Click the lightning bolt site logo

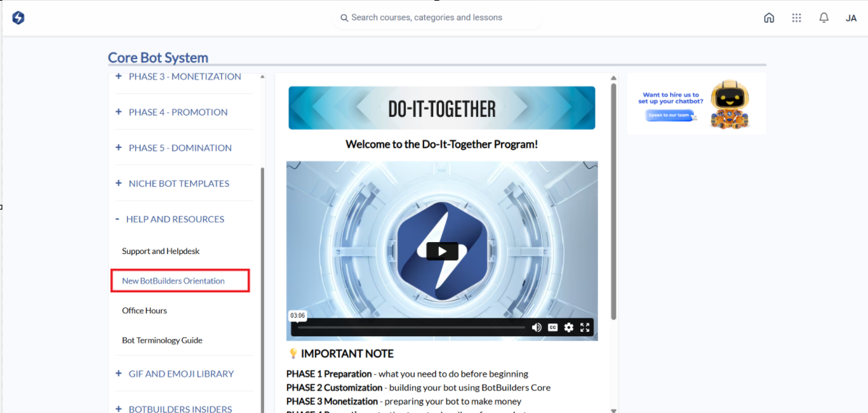click(18, 18)
